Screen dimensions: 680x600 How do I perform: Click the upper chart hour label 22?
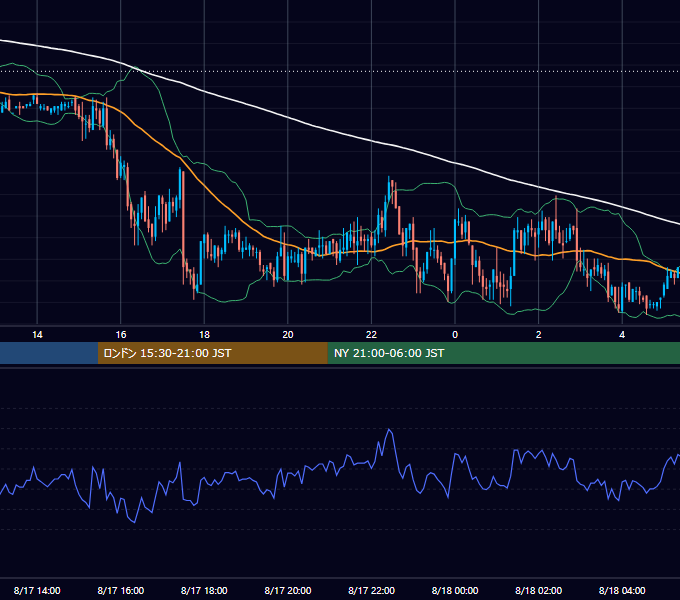click(x=371, y=335)
